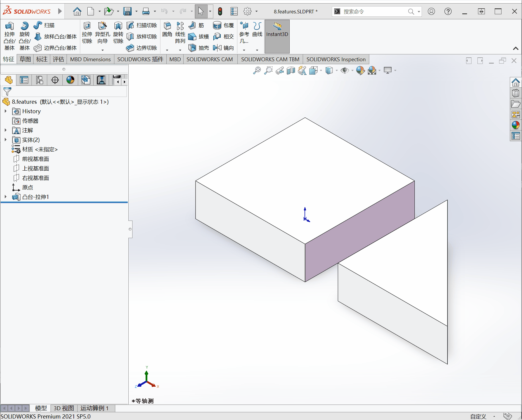Select Lofted Cut (放样切除)

142,37
